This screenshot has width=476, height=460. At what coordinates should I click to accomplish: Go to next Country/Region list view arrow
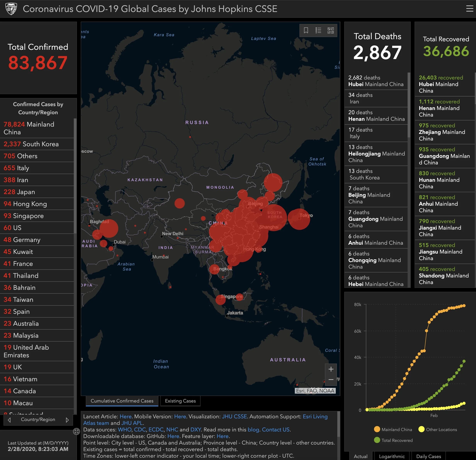[x=67, y=420]
